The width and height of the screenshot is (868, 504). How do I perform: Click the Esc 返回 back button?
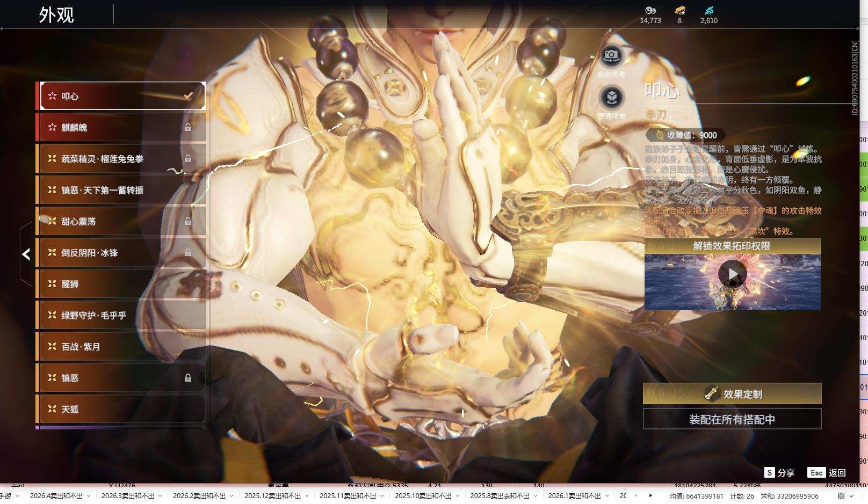pyautogui.click(x=827, y=473)
